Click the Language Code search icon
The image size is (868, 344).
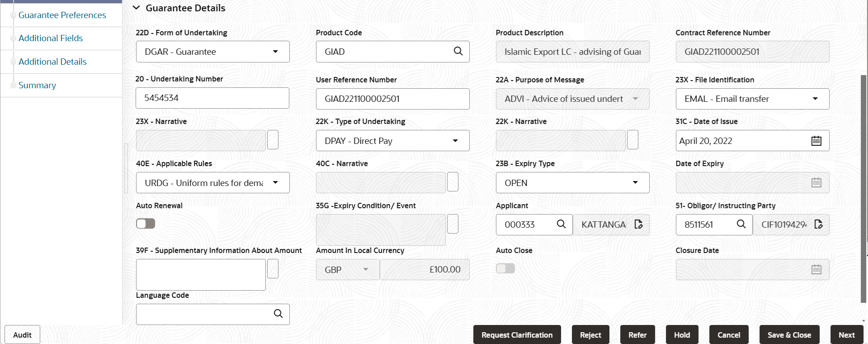pos(278,314)
